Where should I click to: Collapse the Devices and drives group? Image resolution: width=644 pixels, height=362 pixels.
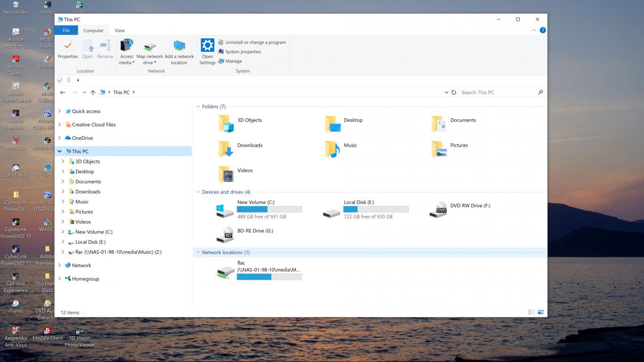click(198, 192)
